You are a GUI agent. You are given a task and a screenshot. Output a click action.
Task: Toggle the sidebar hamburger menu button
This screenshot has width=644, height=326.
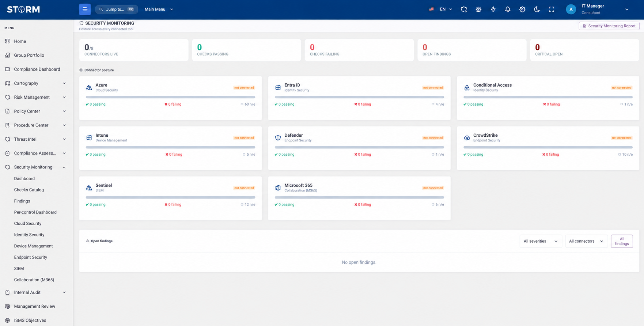point(85,10)
